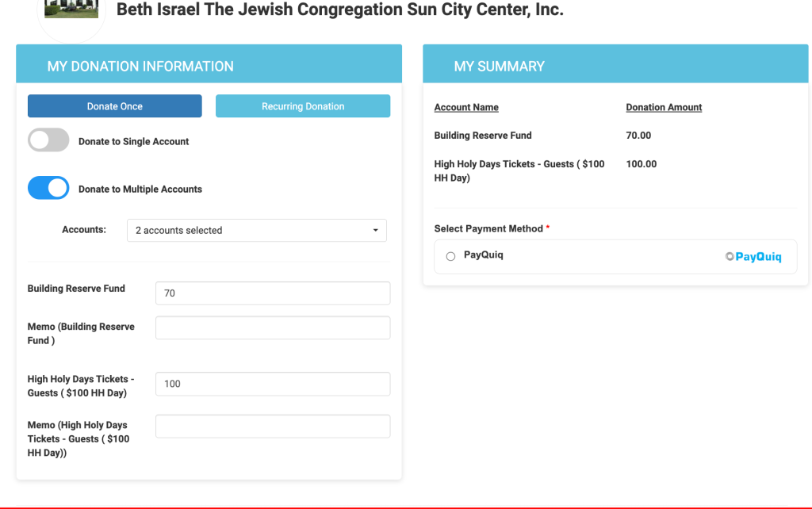This screenshot has width=812, height=509.
Task: Click the congregation building thumbnail image
Action: click(71, 10)
